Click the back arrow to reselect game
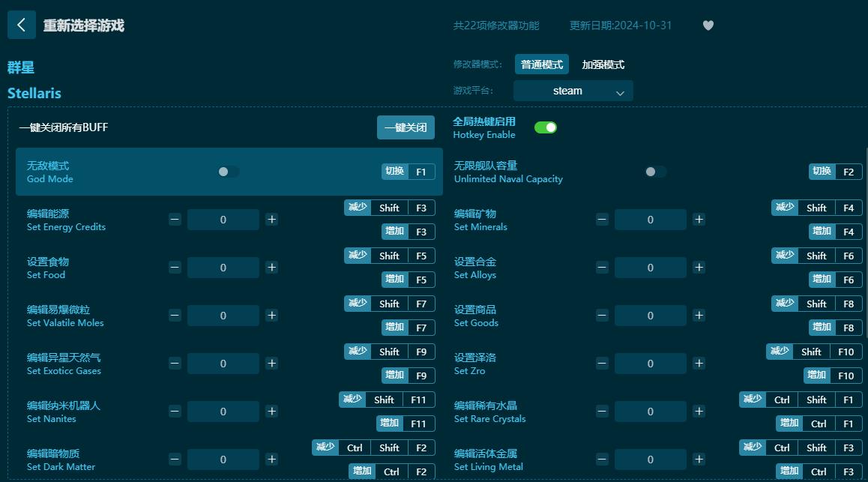Image resolution: width=868 pixels, height=482 pixels. pos(21,25)
